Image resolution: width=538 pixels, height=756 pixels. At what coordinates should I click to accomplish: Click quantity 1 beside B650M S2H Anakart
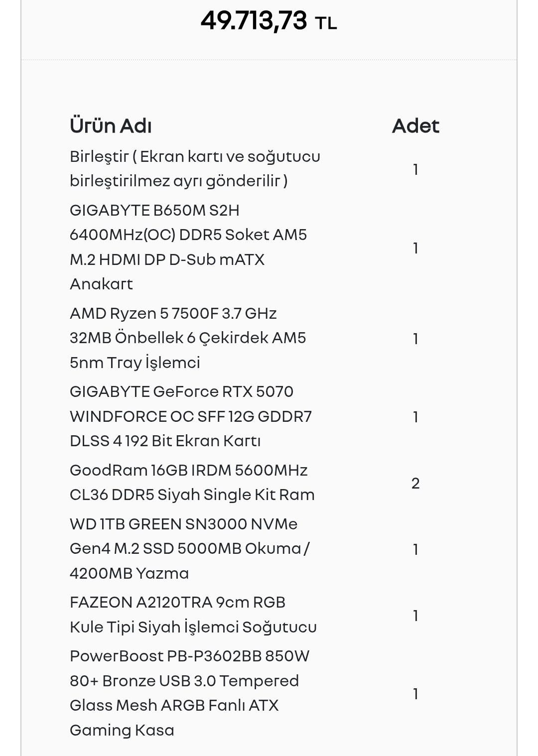pos(415,248)
